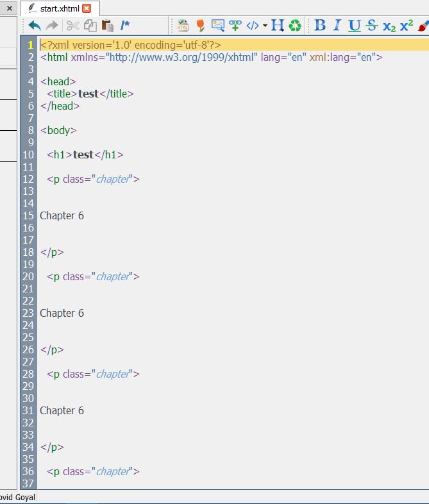Click Chapter 6 text on line 31

click(62, 410)
